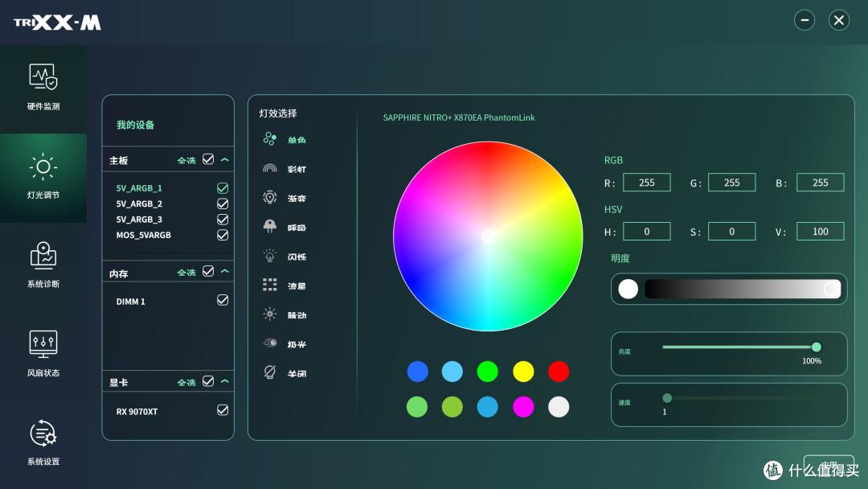Pick the pale green preset swatch
Screen dimensions: 868x489
417,406
